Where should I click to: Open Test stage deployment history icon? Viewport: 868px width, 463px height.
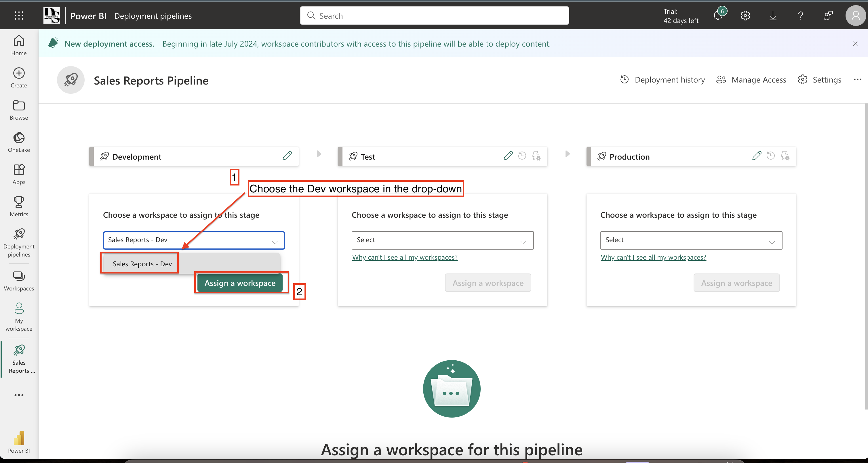[x=522, y=156]
